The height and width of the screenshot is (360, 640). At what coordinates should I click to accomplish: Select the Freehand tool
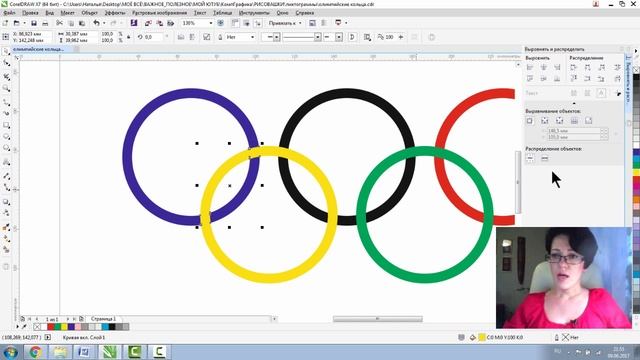click(x=6, y=102)
